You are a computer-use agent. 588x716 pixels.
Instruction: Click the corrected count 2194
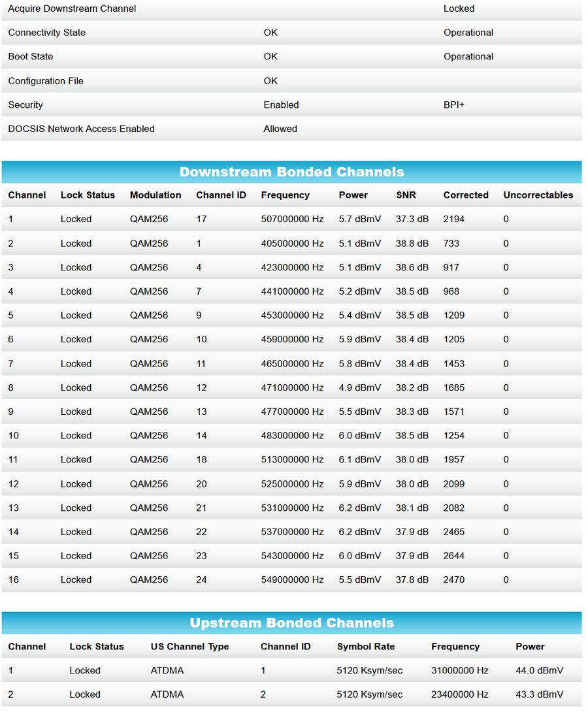point(454,220)
